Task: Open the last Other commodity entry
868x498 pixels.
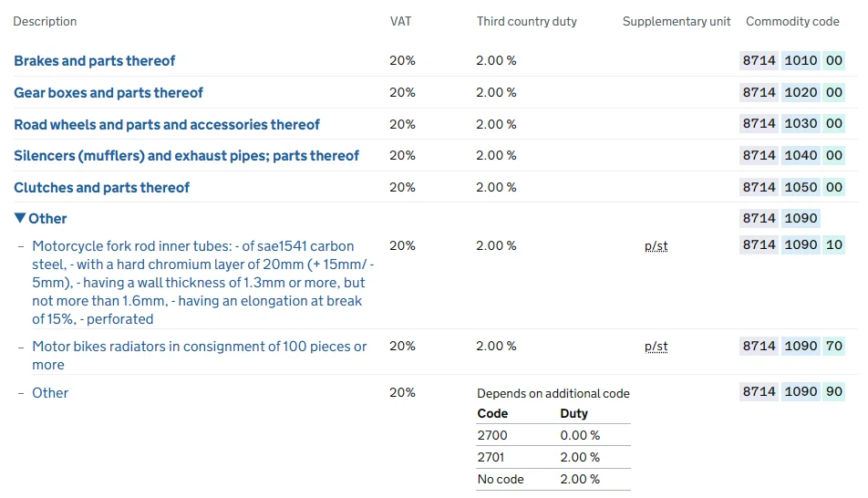Action: pyautogui.click(x=50, y=393)
